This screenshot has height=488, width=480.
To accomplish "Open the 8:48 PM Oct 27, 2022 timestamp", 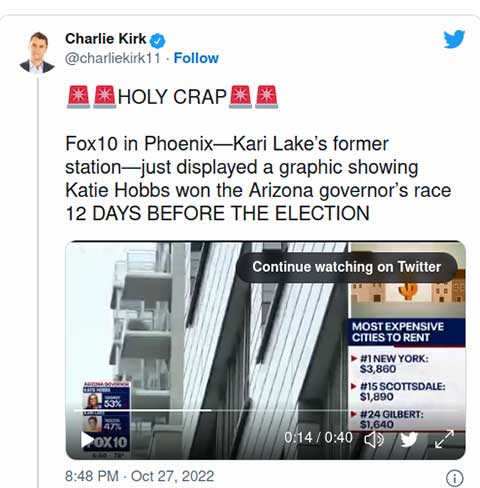I will [x=139, y=476].
